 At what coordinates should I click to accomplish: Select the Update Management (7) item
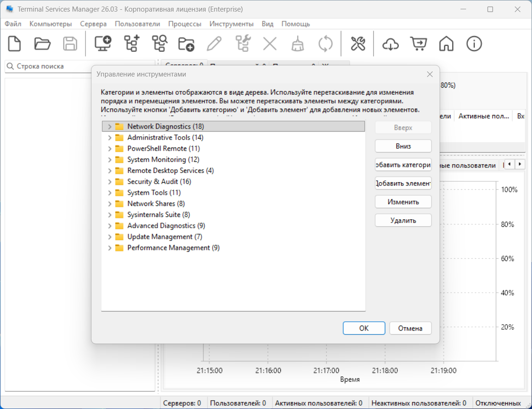pyautogui.click(x=164, y=237)
